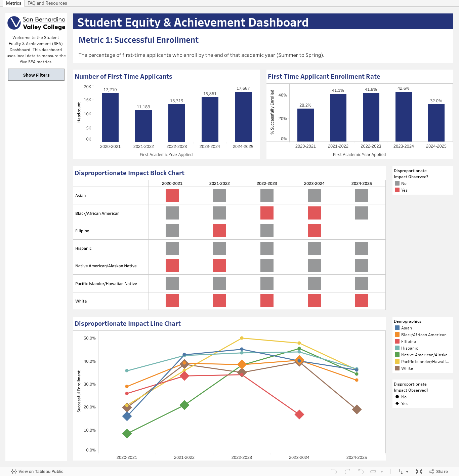Click the red Asian 2020-2021 block
459x476 pixels.
click(172, 195)
